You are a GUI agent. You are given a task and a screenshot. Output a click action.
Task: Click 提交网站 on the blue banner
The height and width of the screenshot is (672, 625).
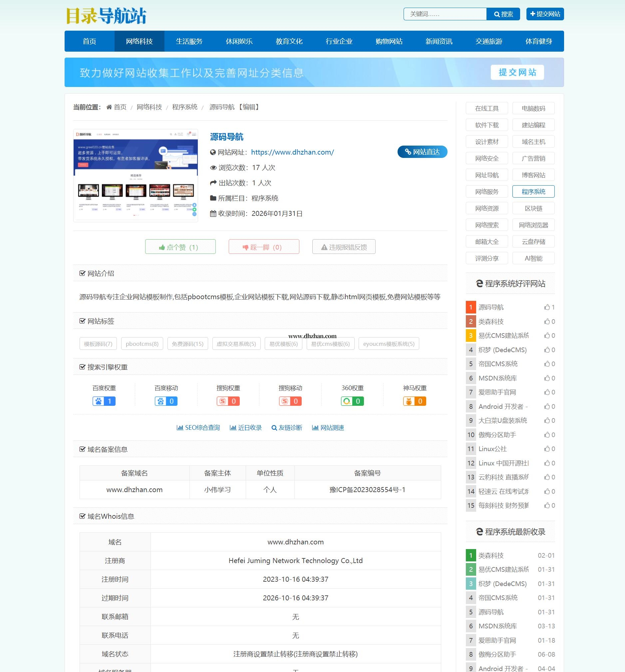coord(517,72)
